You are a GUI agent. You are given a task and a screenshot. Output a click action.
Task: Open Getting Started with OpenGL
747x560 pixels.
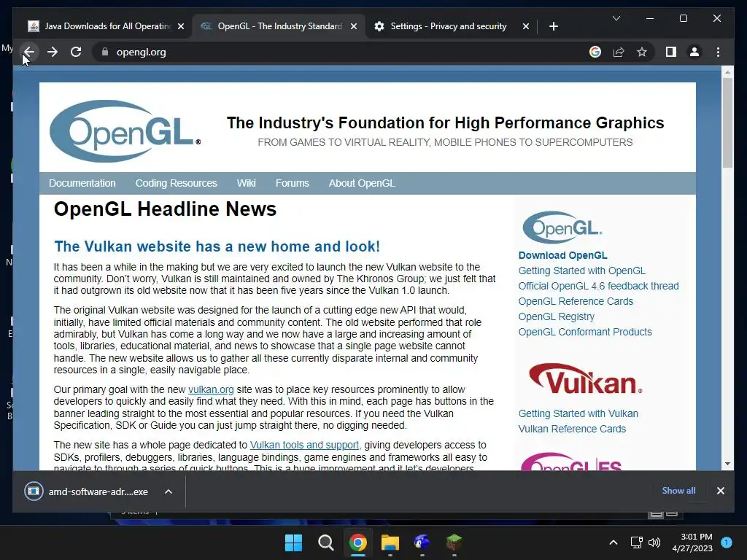coord(581,271)
